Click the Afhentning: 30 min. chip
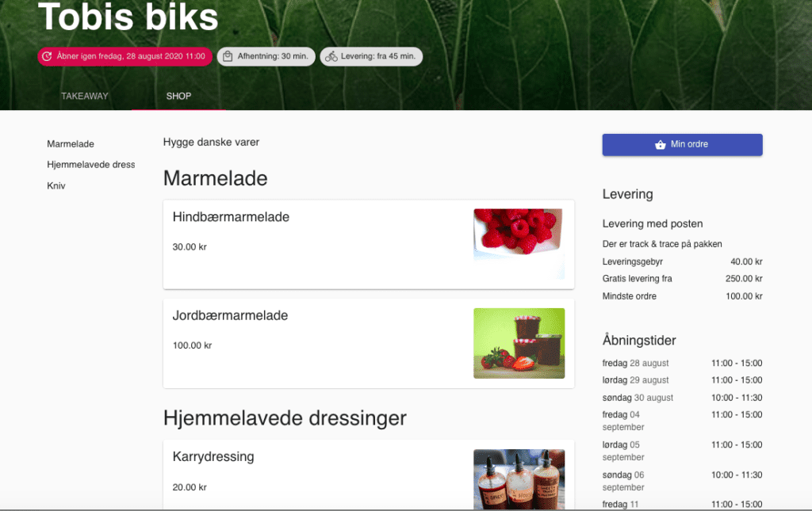Screen dimensions: 812x511 click(266, 56)
